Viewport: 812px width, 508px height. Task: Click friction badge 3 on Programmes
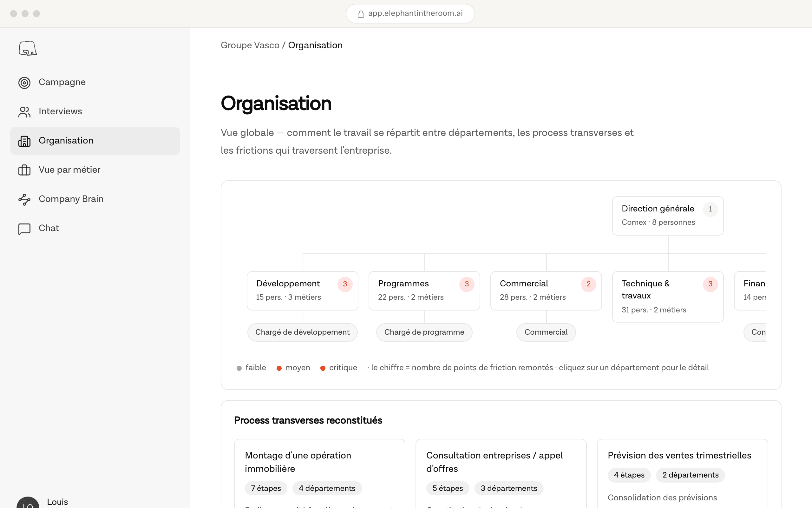tap(467, 284)
